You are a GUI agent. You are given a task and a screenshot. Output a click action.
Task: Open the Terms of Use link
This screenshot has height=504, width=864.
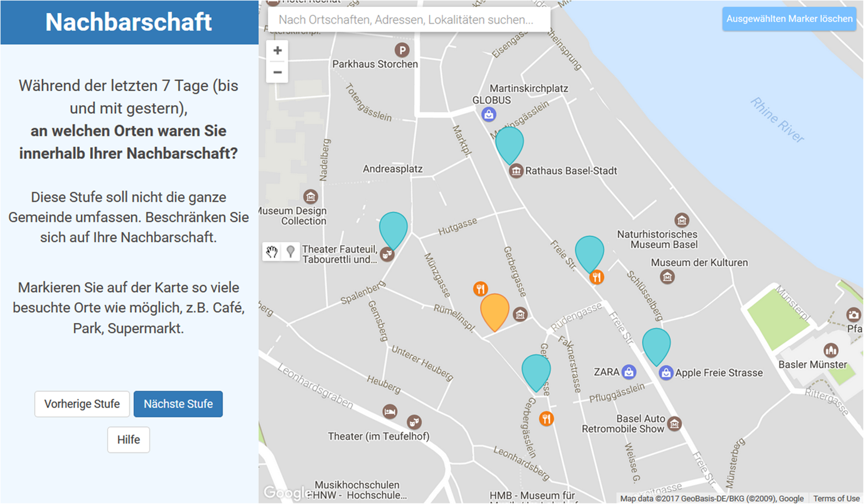click(836, 498)
